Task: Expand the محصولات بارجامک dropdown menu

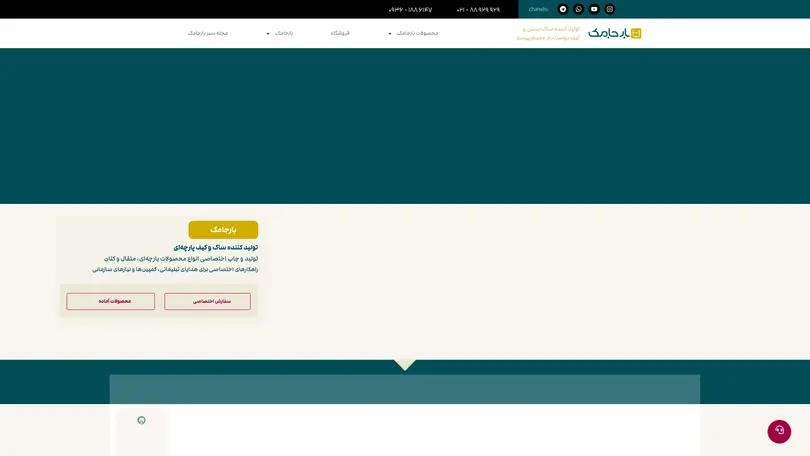Action: 413,33
